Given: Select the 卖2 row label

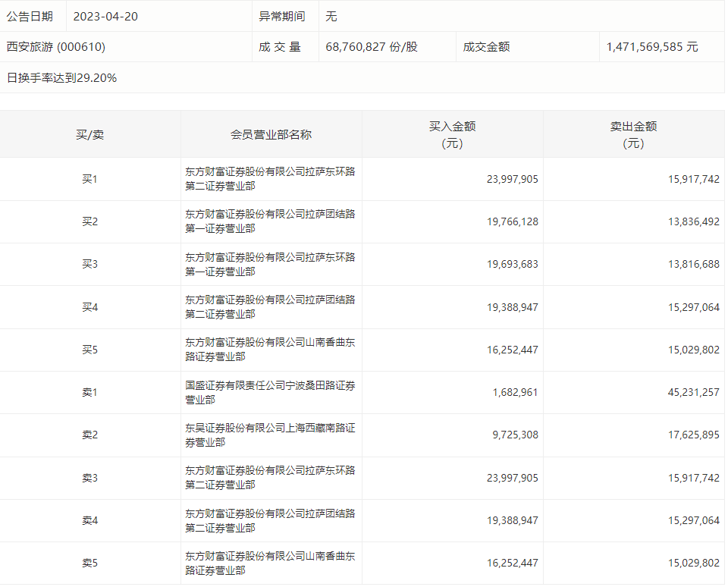Looking at the screenshot, I should pos(90,435).
